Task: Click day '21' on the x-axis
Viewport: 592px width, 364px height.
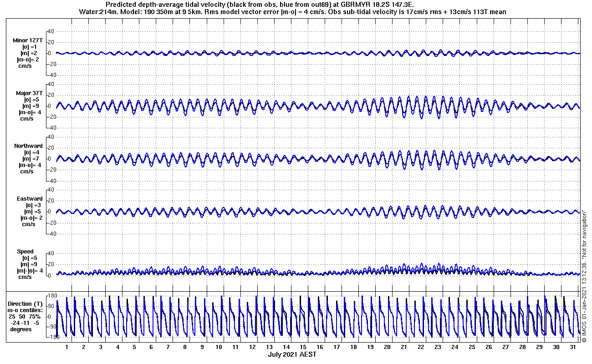Action: (404, 347)
